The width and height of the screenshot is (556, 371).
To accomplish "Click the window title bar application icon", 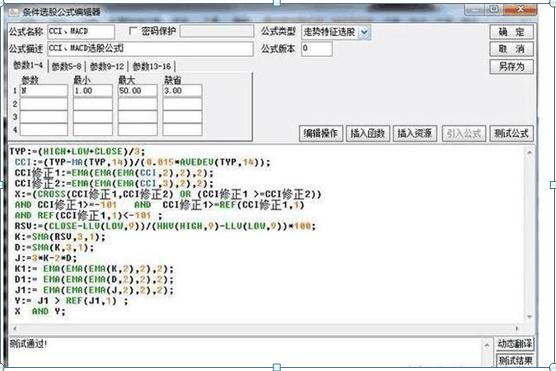I will pos(14,12).
